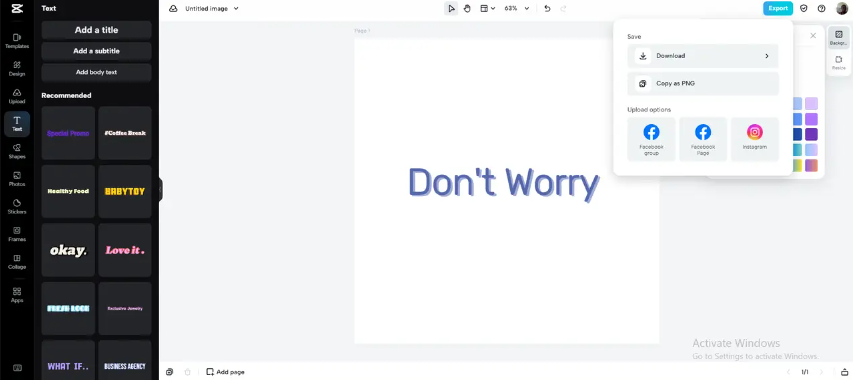
Task: Select the Exclusive Jewelry text preset
Action: click(125, 308)
